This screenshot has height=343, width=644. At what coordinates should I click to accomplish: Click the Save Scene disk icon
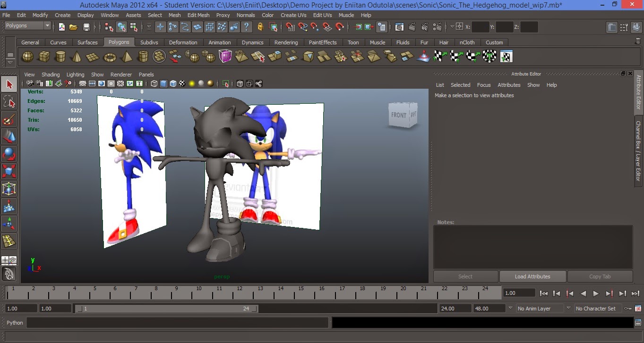pos(86,27)
